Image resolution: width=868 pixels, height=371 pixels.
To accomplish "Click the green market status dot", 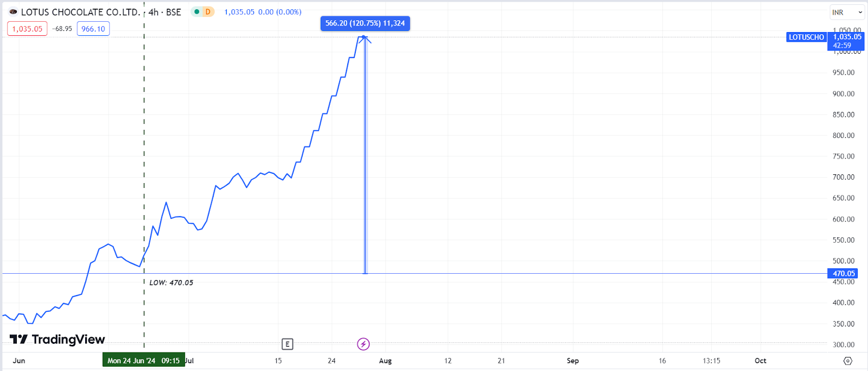I will [x=197, y=12].
